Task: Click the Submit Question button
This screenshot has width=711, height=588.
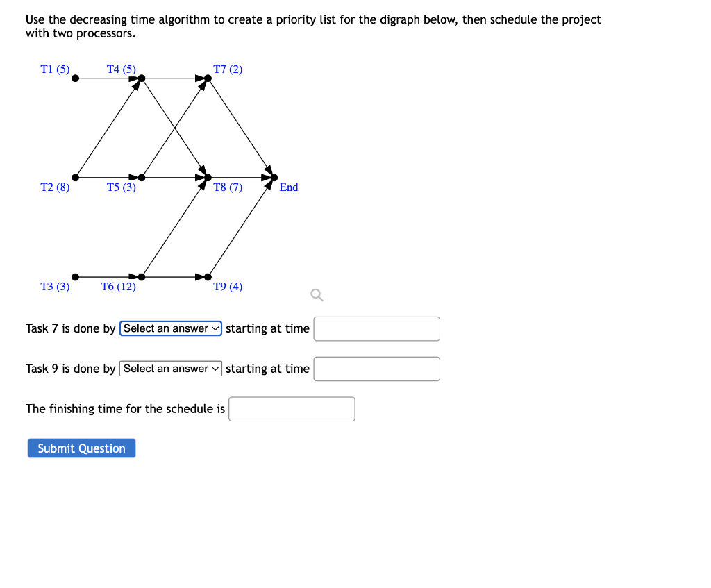Action: click(x=81, y=448)
